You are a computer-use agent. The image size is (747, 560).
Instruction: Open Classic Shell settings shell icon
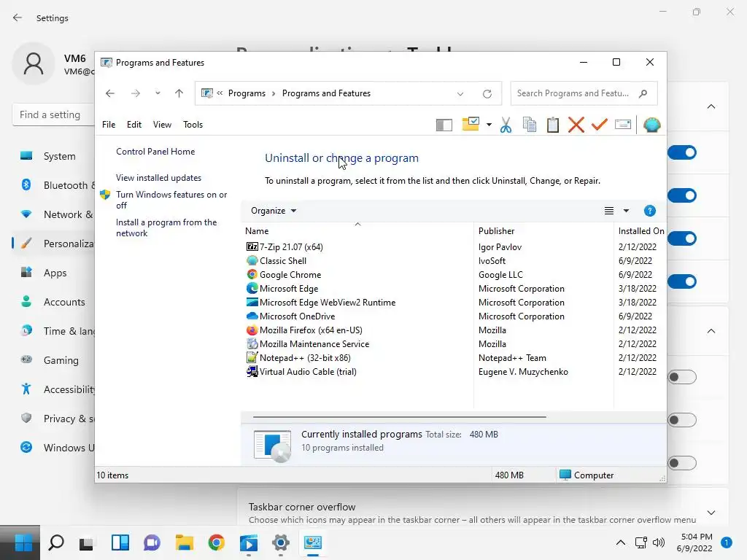coord(651,125)
